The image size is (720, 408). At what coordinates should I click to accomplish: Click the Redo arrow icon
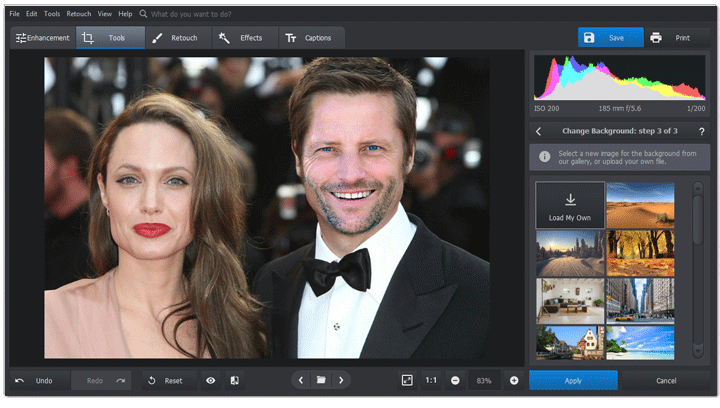pos(120,381)
